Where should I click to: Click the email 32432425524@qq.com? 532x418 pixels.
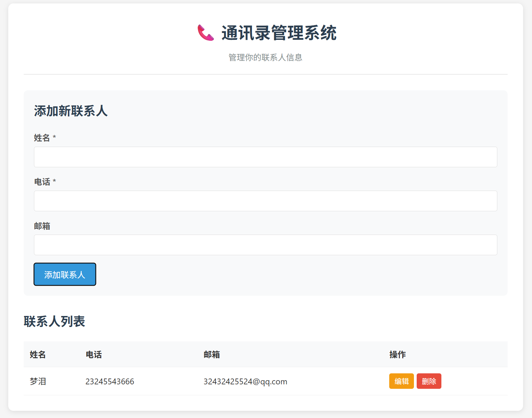(245, 381)
